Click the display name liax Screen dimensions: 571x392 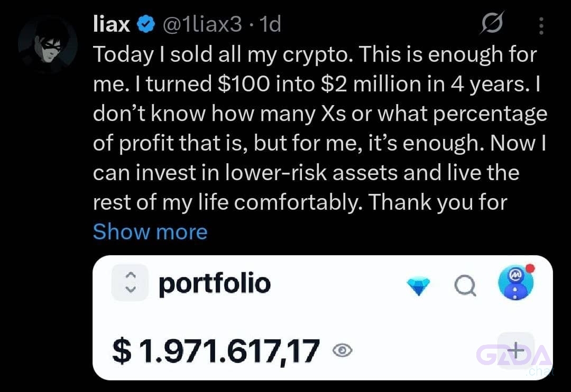[112, 24]
